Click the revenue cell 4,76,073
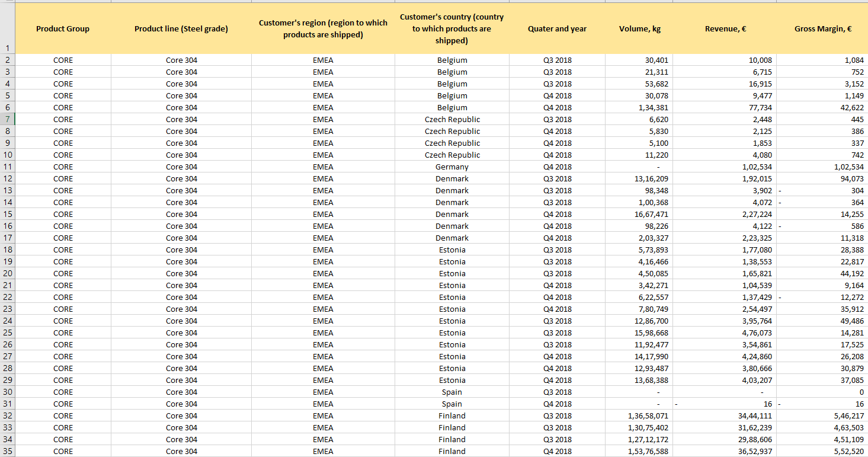Screen dimensions: 868x457 pos(725,333)
